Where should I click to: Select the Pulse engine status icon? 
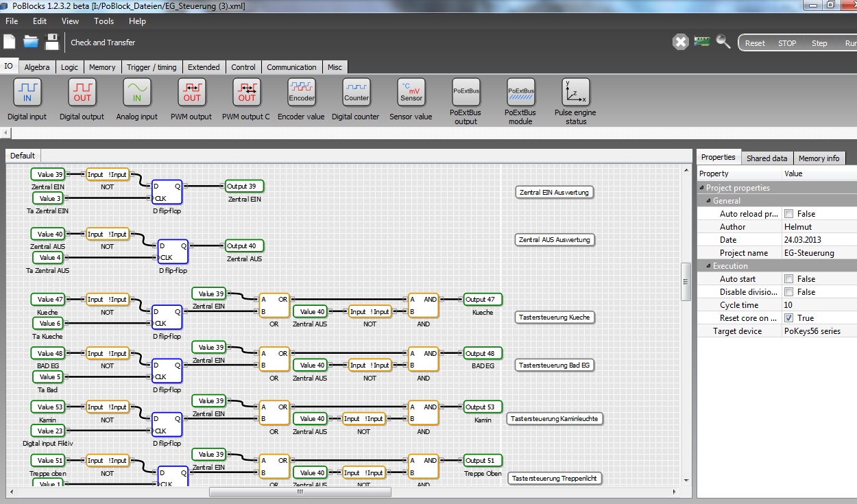pos(576,93)
